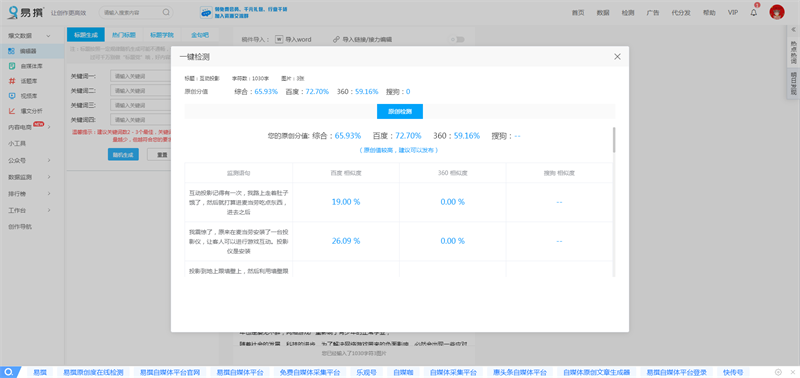Click the 关键词三 input field
The height and width of the screenshot is (378, 800).
140,105
